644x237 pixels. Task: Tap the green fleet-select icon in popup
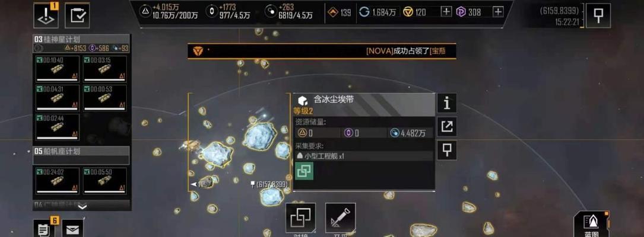[x=304, y=171]
